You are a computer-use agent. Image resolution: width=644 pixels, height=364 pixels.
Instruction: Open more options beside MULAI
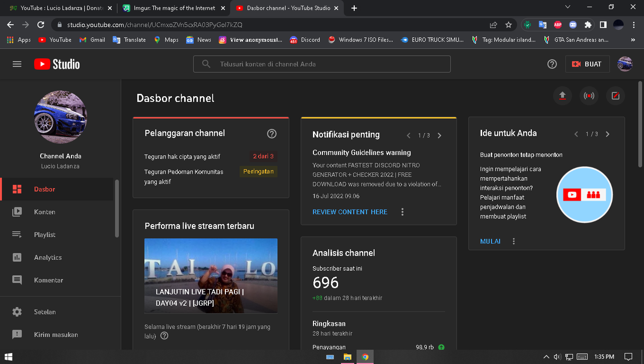514,241
